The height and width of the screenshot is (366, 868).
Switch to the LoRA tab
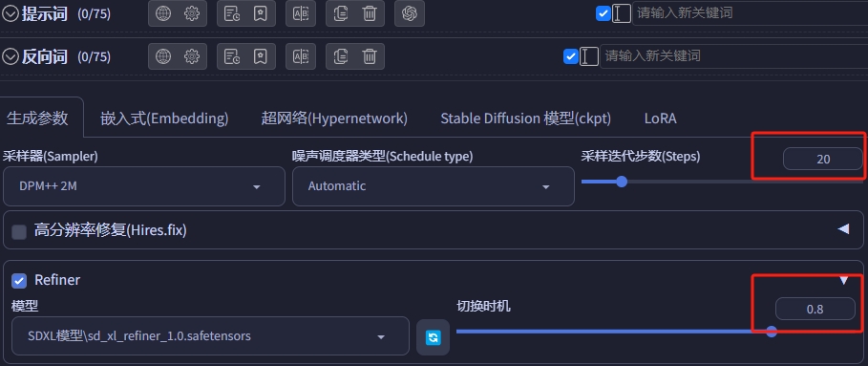[x=661, y=118]
